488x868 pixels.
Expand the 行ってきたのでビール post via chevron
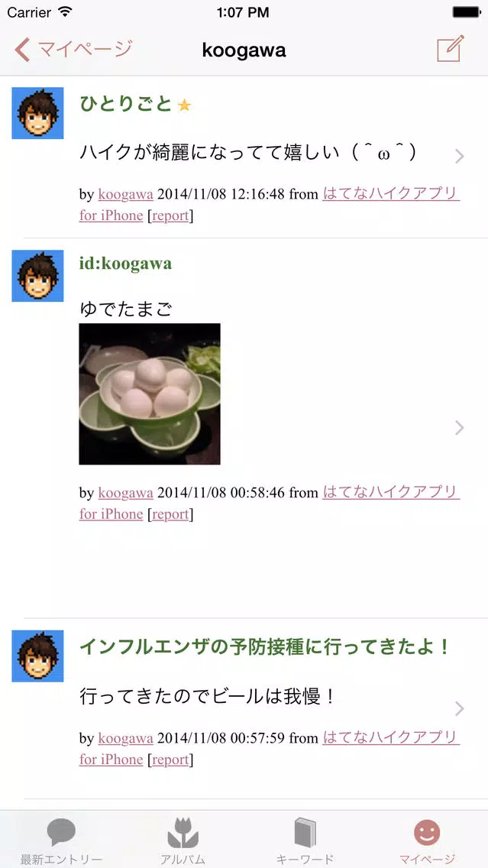click(x=459, y=708)
